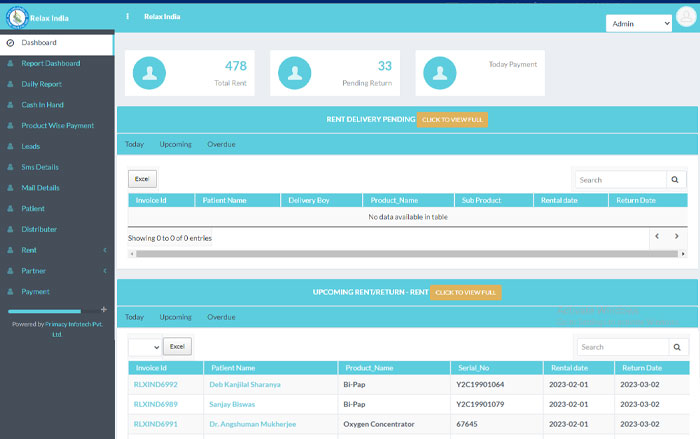
Task: Focus search field in Rent Delivery Pending
Action: point(621,180)
